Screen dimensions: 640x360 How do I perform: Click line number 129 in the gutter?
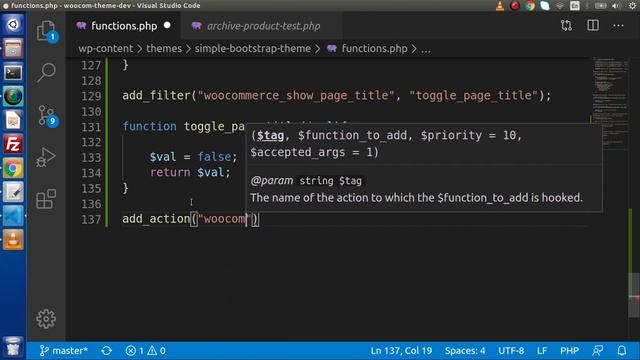91,96
